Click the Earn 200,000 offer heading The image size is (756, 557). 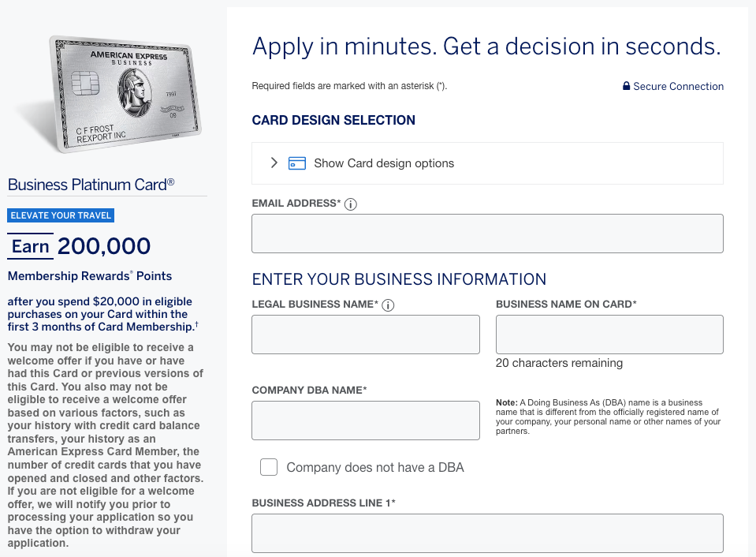pyautogui.click(x=79, y=246)
